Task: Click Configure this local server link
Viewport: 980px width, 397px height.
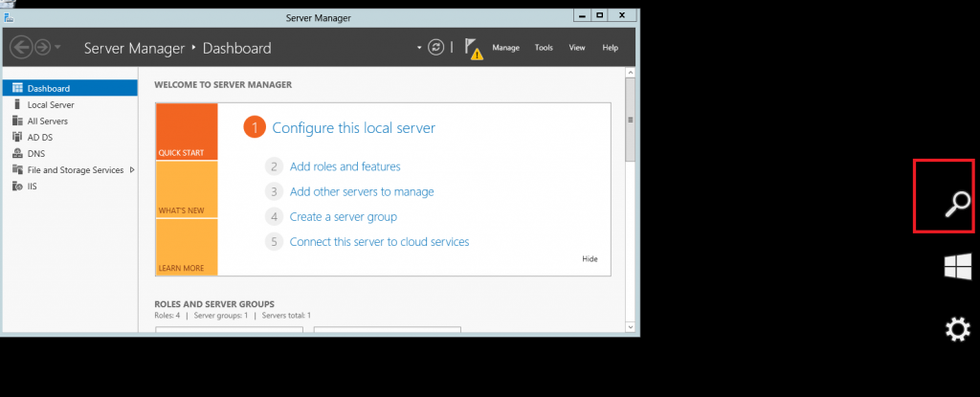Action: (x=353, y=127)
